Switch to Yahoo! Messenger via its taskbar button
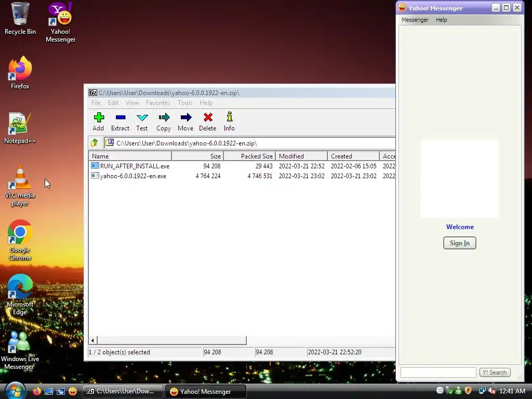The height and width of the screenshot is (399, 532). pyautogui.click(x=206, y=391)
